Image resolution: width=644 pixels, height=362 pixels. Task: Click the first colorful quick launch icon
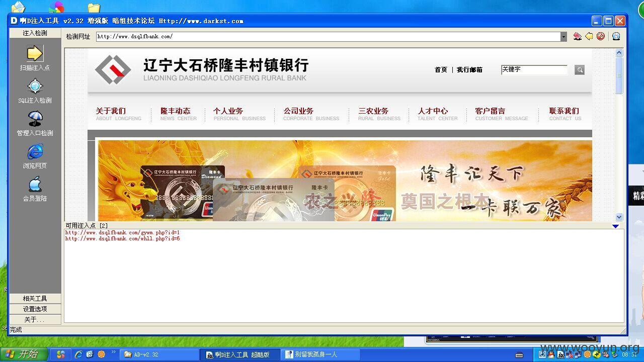(61, 354)
